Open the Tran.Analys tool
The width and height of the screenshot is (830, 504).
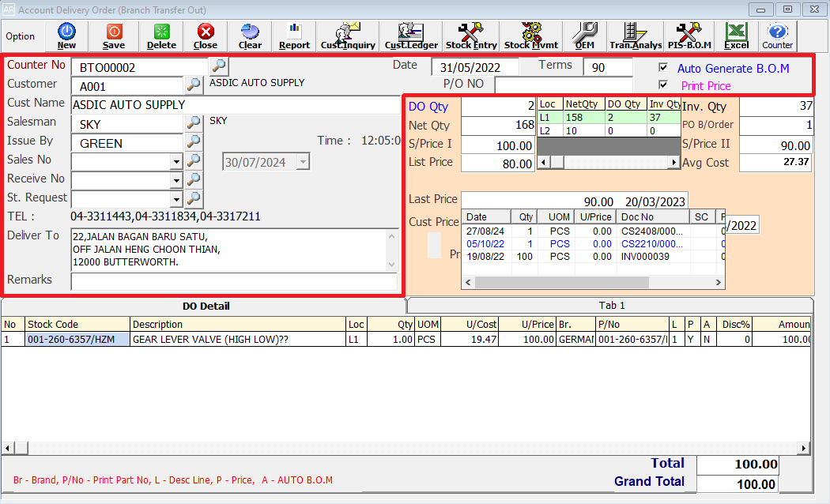(x=636, y=36)
